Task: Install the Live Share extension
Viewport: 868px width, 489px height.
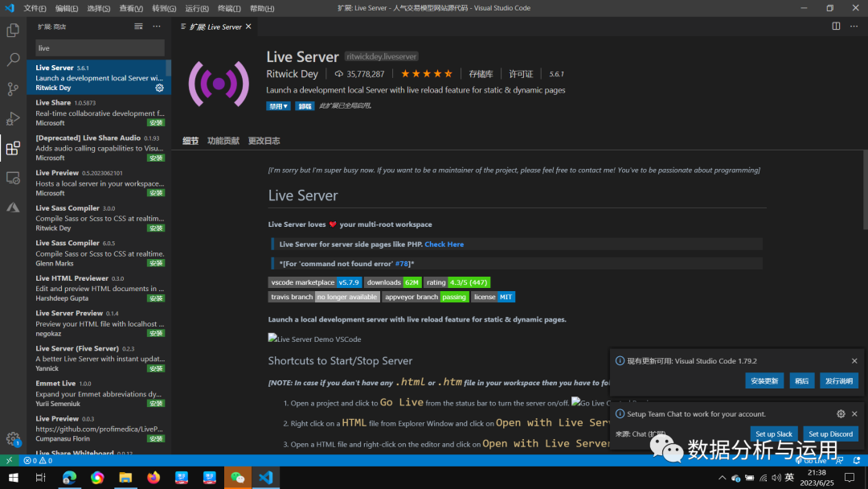Action: coord(156,123)
